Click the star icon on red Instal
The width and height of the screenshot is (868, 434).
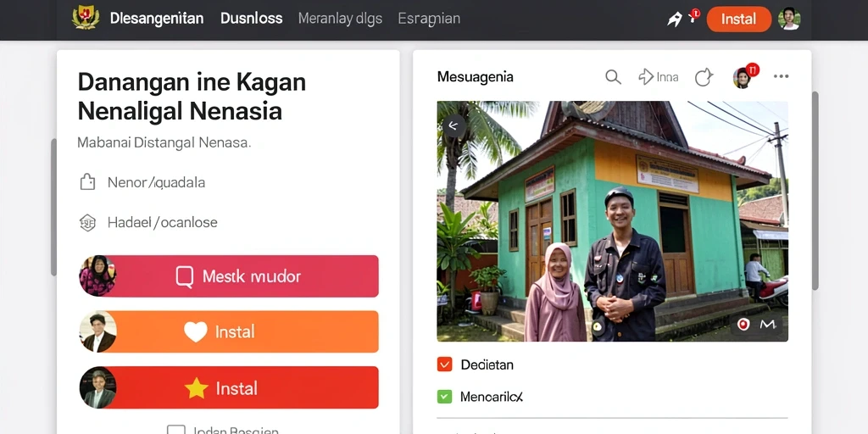click(x=196, y=388)
